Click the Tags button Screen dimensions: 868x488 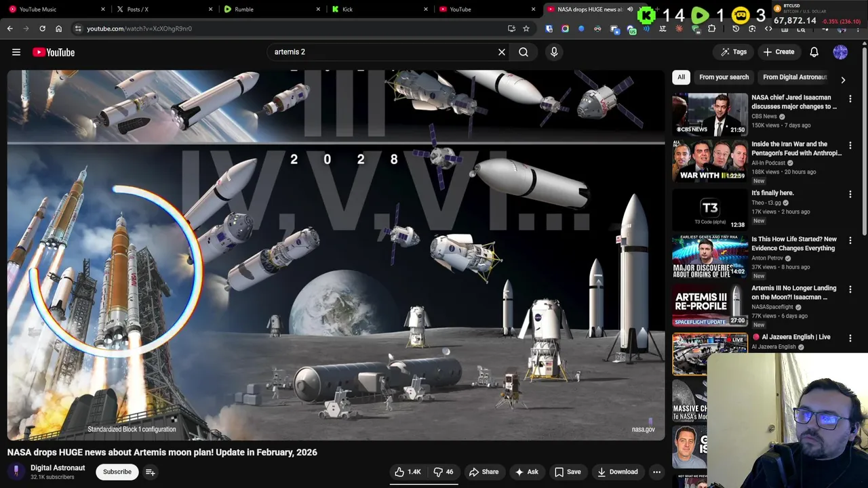pos(733,52)
